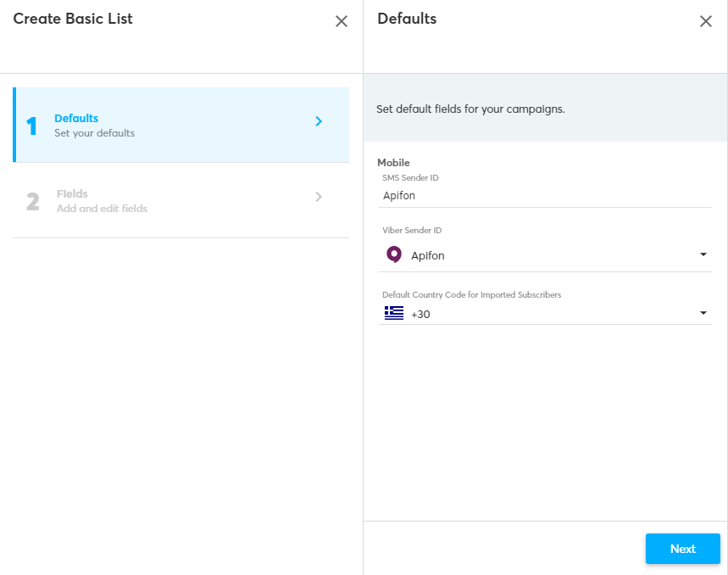Select the Apifon value in Viber Sender ID
728x575 pixels.
click(428, 255)
